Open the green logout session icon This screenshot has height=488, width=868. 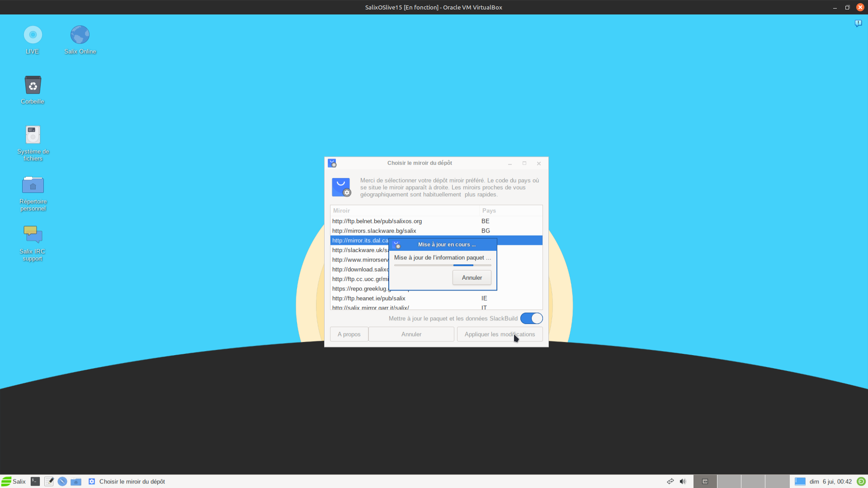pyautogui.click(x=861, y=481)
